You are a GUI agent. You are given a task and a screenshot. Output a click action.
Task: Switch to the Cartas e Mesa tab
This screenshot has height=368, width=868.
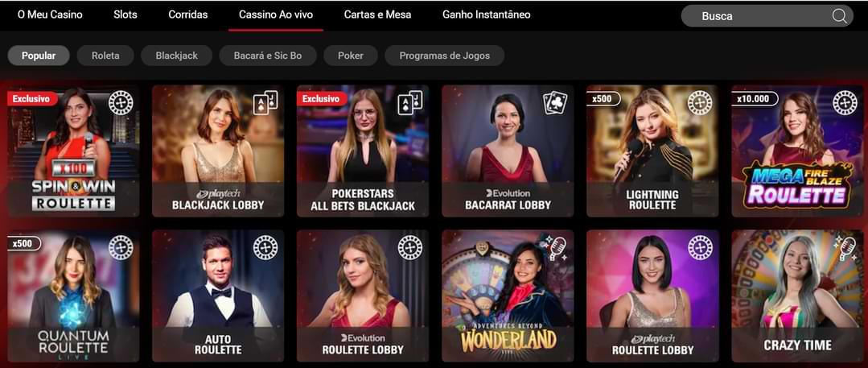pos(377,15)
